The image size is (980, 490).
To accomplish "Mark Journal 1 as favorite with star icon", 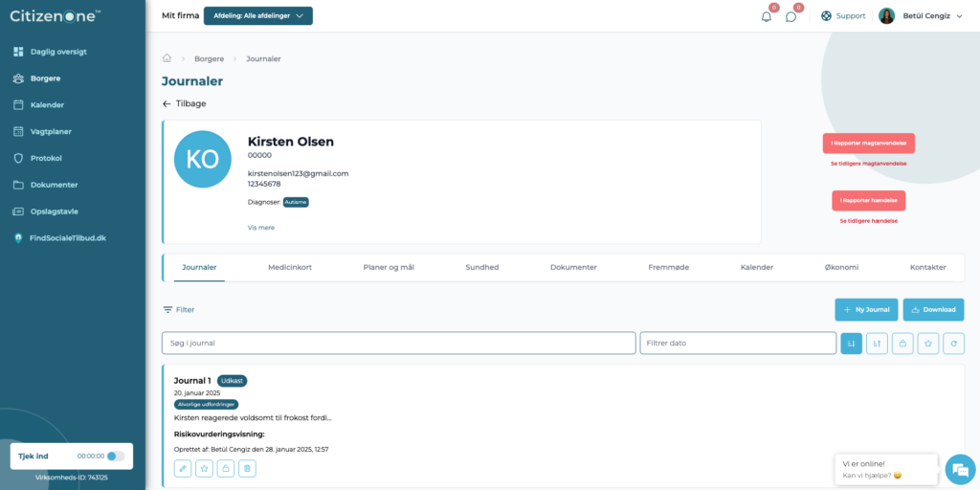I will [204, 468].
